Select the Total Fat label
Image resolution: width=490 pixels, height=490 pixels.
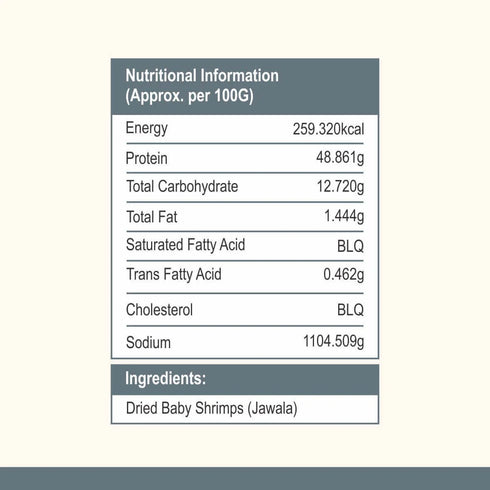pyautogui.click(x=152, y=217)
